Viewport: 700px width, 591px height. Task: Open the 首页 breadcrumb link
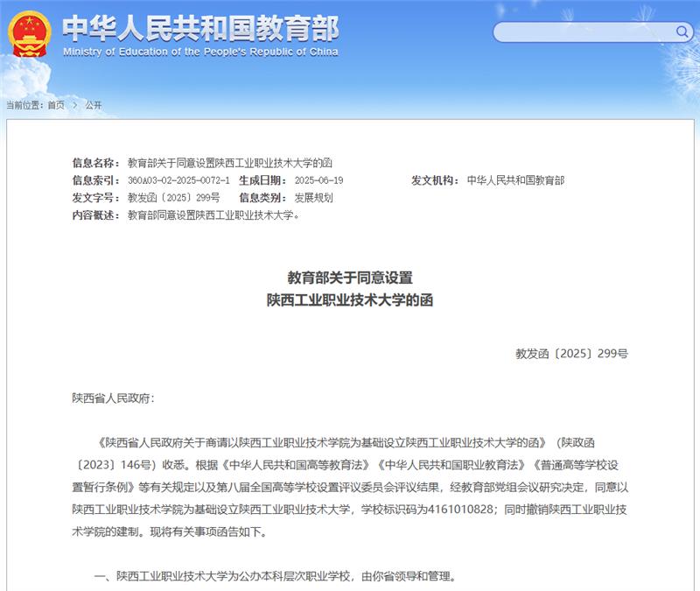pyautogui.click(x=56, y=105)
